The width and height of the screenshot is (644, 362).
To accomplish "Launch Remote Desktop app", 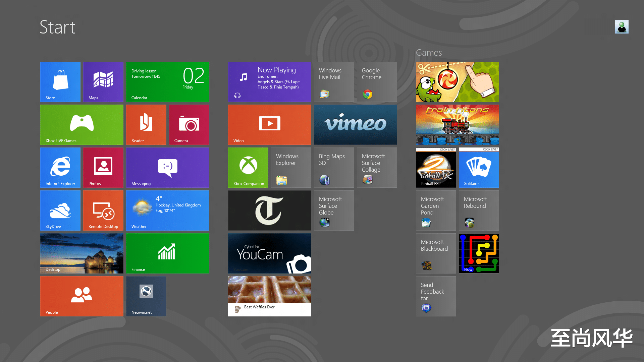I will pyautogui.click(x=103, y=210).
